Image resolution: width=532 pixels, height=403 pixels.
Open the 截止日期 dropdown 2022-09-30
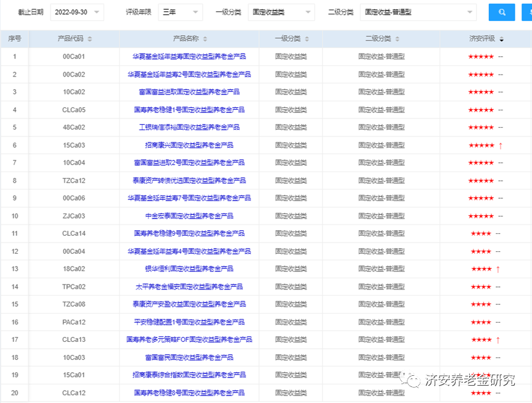[77, 12]
